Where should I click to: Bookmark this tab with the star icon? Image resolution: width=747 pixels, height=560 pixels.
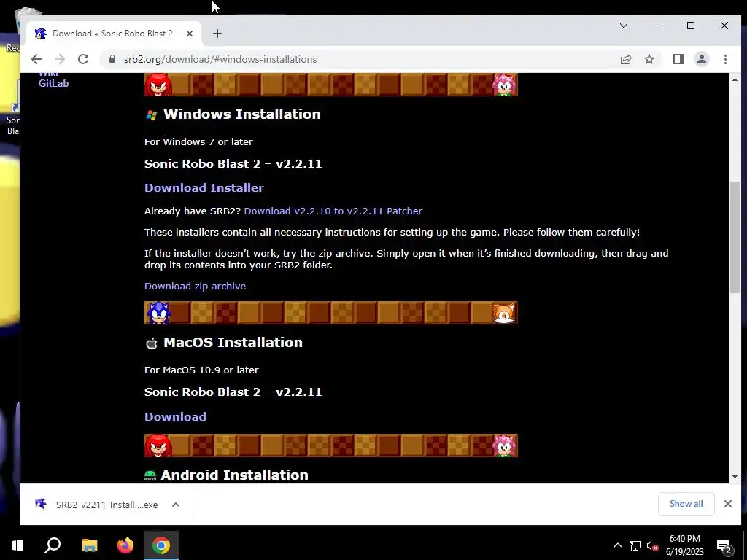649,59
